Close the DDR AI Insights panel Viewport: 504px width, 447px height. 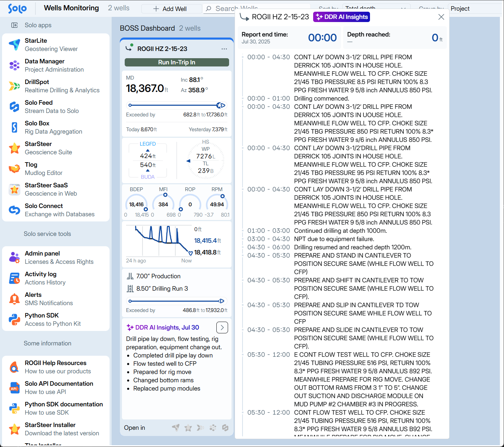[x=441, y=17]
